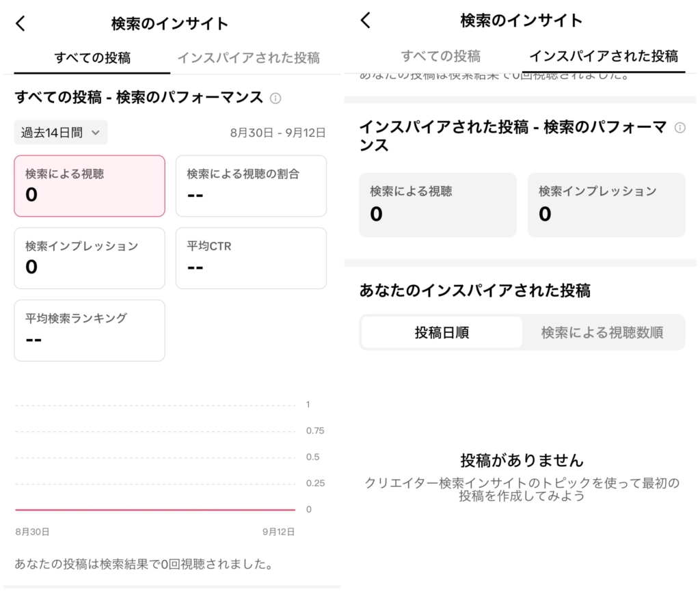Sort inspired posts by 投稿日順

[x=442, y=333]
